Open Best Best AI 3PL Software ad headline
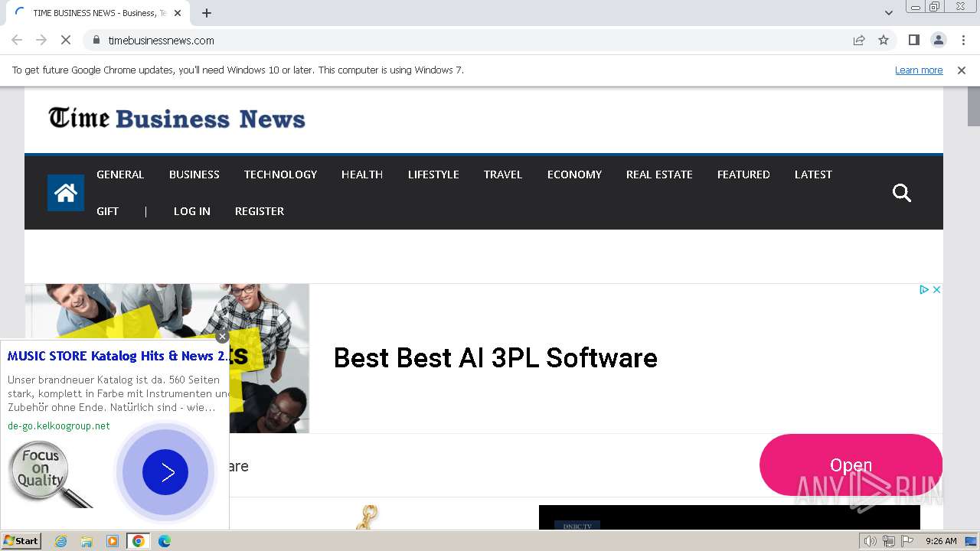Screen dimensions: 980x551 [495, 358]
